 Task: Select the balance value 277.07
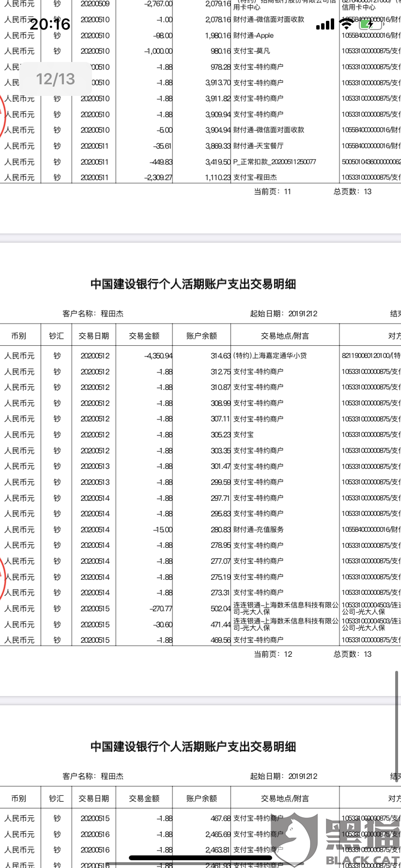[x=221, y=561]
